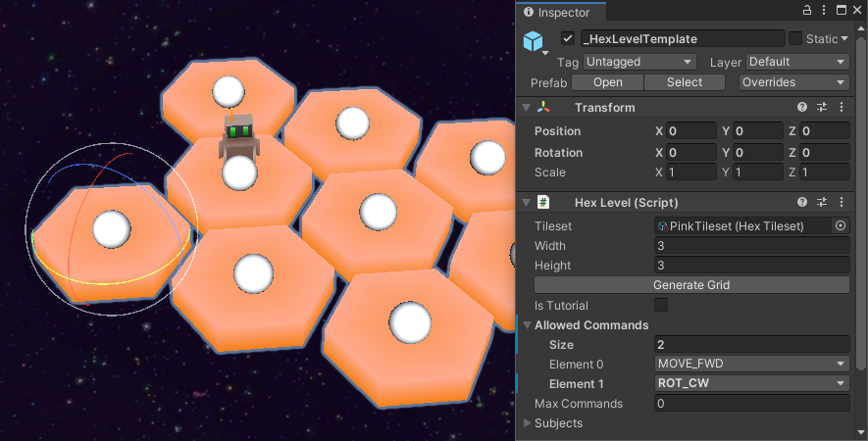Collapse the Allowed Commands list
This screenshot has width=868, height=441.
click(527, 324)
